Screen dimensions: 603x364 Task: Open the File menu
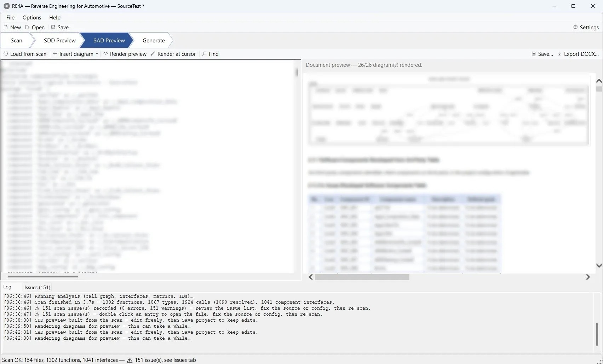coord(11,17)
